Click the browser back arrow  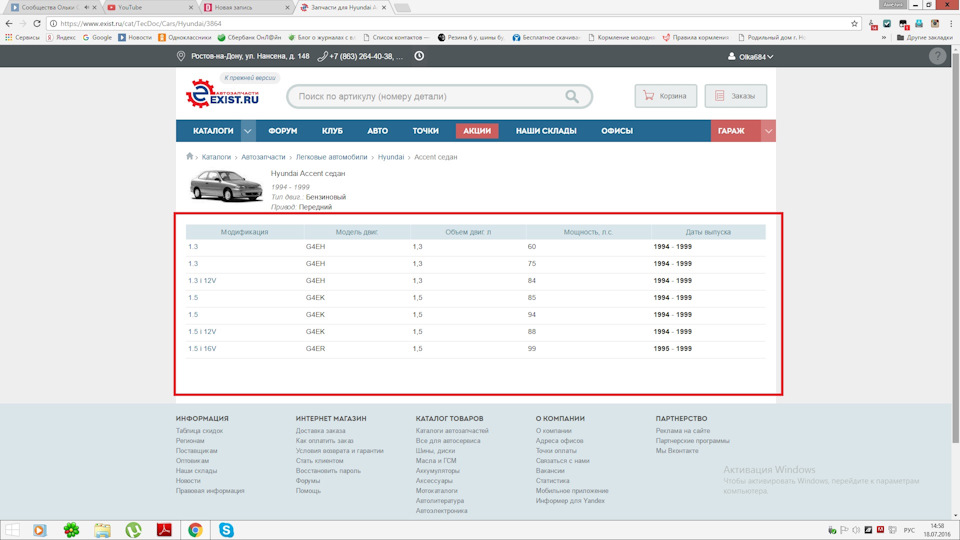click(9, 23)
